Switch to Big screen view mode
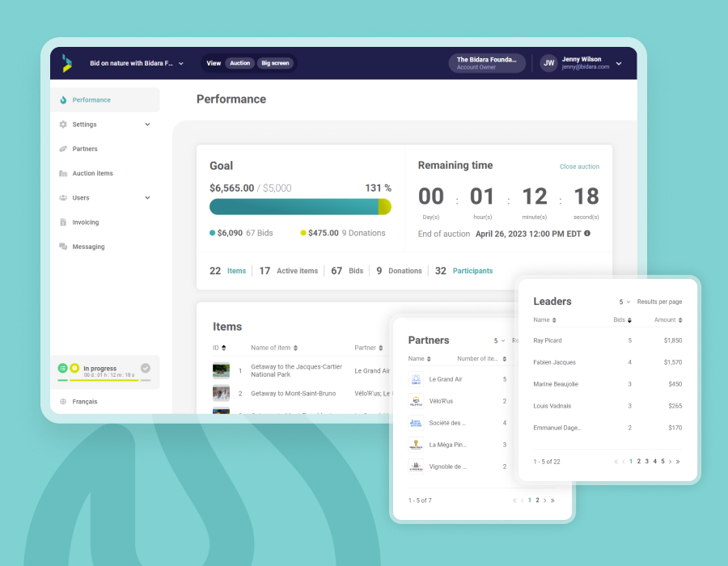Screen dimensions: 728x566 point(275,63)
